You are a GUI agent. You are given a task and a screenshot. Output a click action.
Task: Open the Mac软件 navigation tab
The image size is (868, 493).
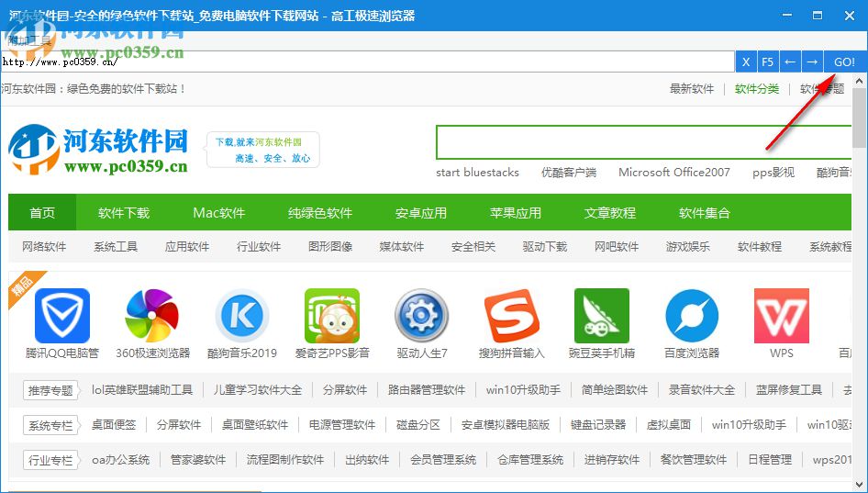(218, 213)
